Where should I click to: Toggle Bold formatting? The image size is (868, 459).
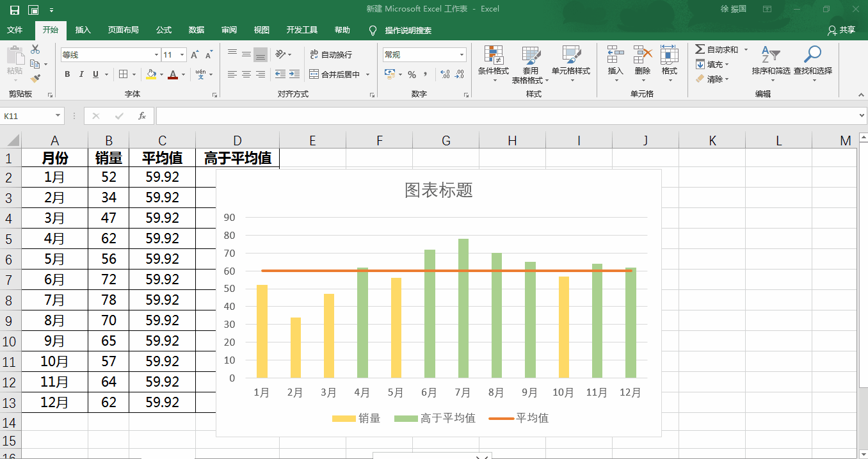click(67, 74)
